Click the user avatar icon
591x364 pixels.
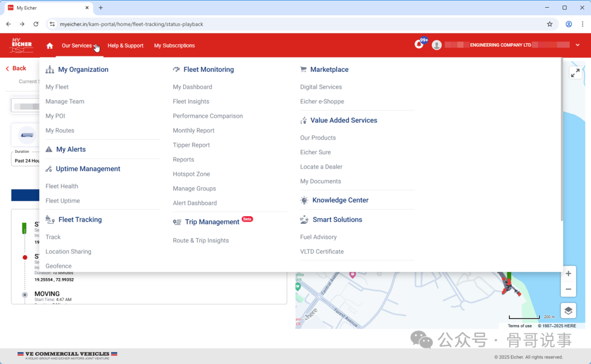437,45
